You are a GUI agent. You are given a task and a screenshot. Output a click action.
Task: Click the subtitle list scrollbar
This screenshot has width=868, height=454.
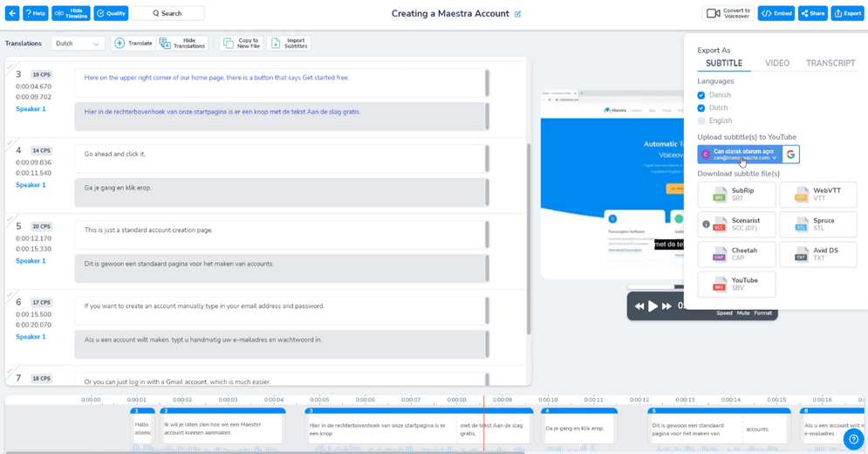(x=529, y=238)
